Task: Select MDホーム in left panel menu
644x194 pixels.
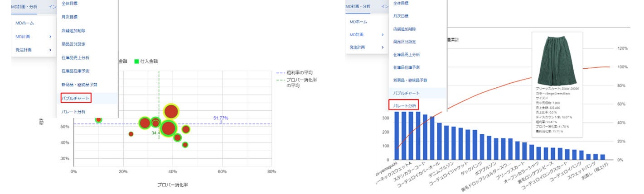Action: point(25,23)
